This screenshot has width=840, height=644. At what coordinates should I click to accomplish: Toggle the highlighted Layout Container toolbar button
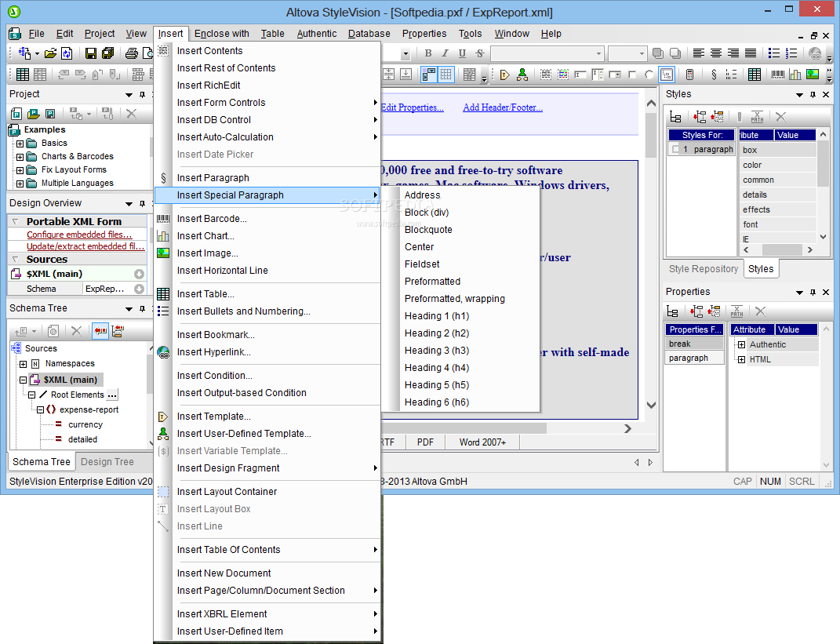tap(667, 75)
